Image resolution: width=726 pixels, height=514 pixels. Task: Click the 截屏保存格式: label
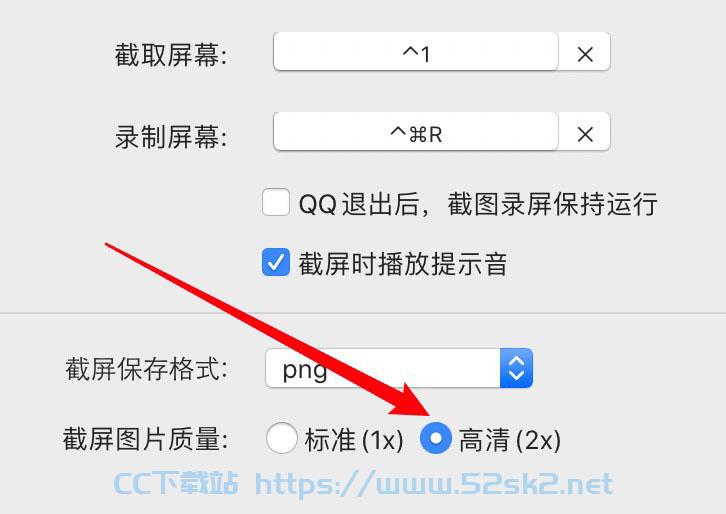click(147, 369)
